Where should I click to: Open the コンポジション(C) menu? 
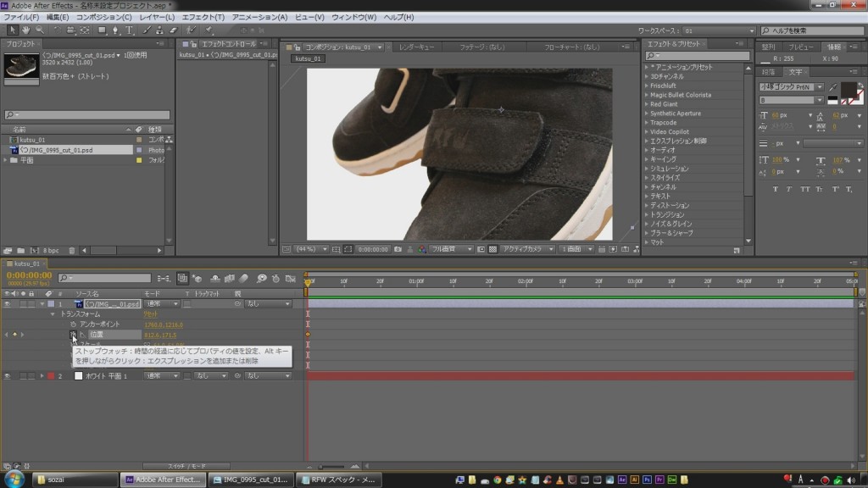tap(104, 17)
